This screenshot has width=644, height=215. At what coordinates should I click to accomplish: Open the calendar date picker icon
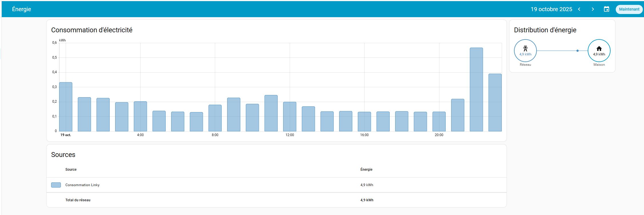(x=606, y=9)
